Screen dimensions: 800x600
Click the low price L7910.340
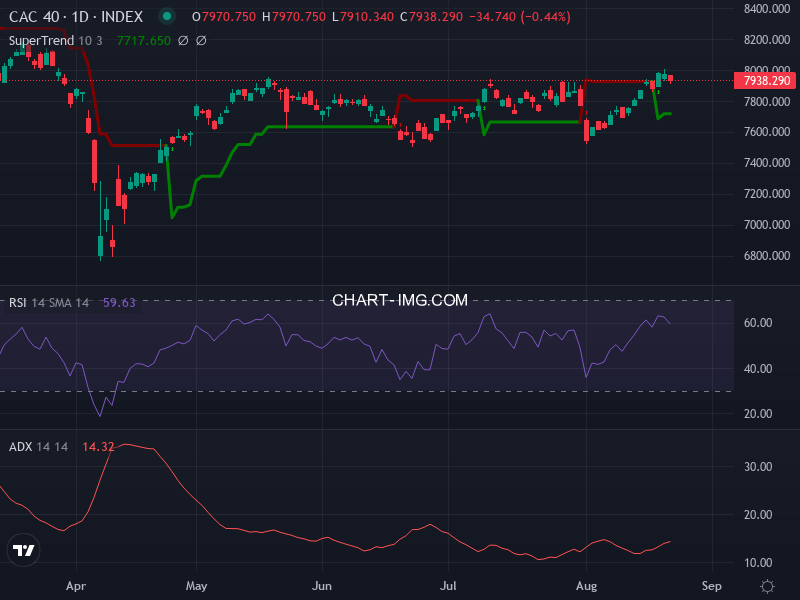point(363,17)
